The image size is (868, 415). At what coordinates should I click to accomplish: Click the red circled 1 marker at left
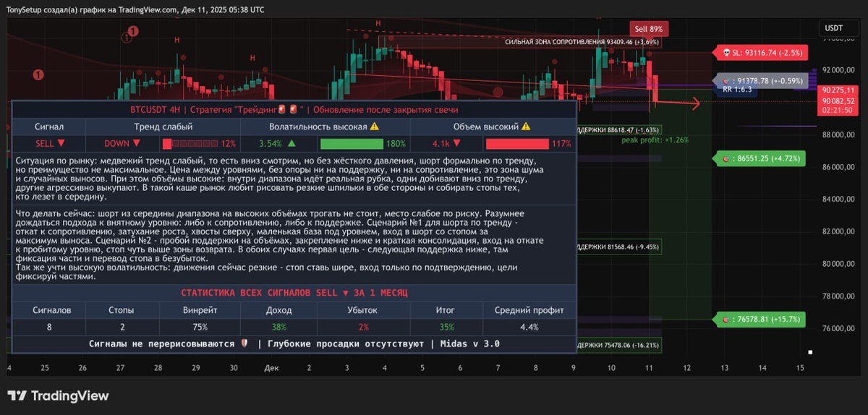click(x=38, y=74)
